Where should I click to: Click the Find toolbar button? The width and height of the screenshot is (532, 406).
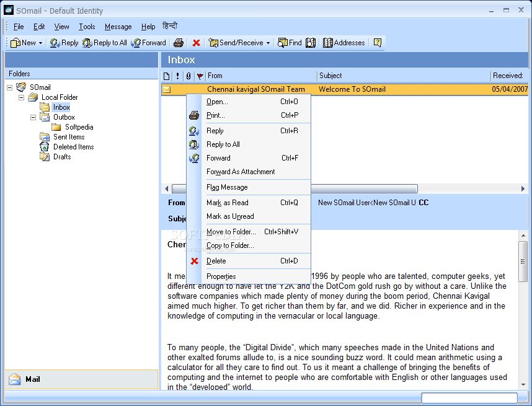coord(290,43)
